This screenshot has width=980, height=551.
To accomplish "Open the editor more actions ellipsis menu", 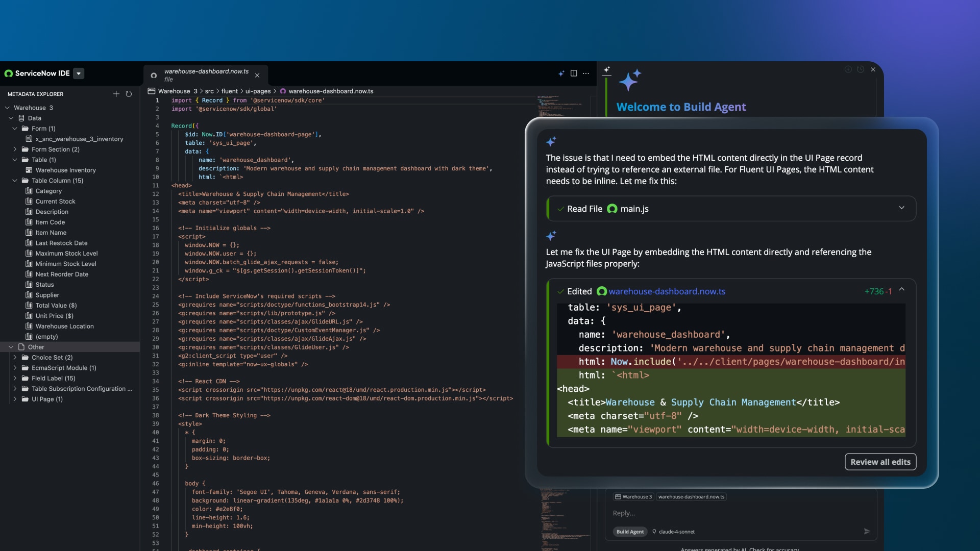I will tap(586, 73).
